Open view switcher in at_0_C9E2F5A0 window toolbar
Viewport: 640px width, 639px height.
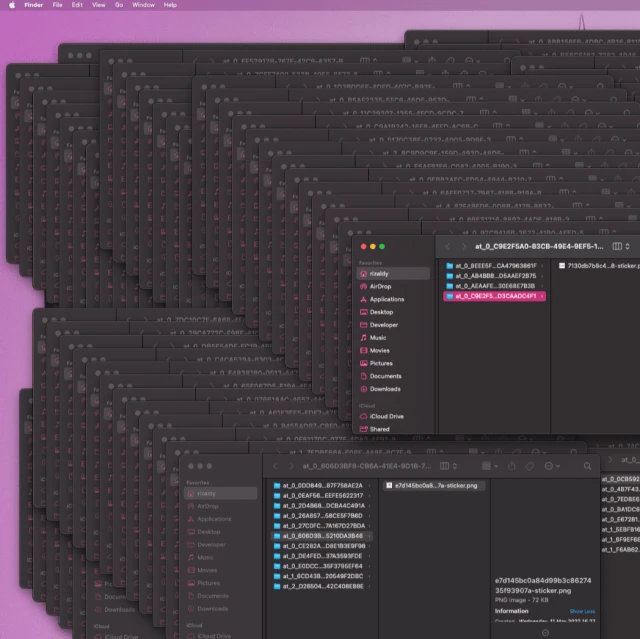pyautogui.click(x=619, y=246)
